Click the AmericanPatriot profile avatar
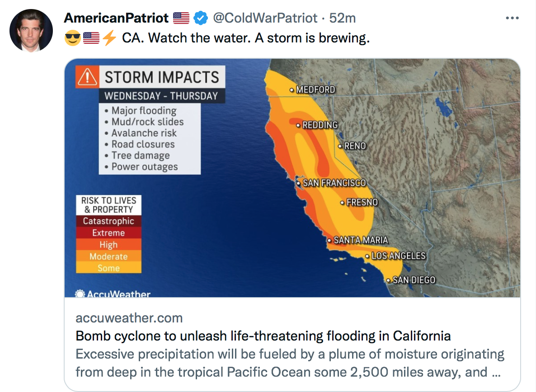Screen dimensions: 536x392 [x=31, y=30]
